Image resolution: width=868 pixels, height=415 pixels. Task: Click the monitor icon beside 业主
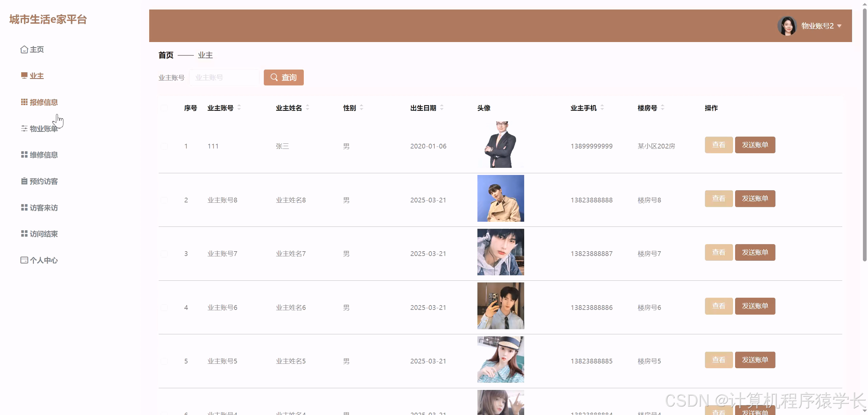(24, 75)
